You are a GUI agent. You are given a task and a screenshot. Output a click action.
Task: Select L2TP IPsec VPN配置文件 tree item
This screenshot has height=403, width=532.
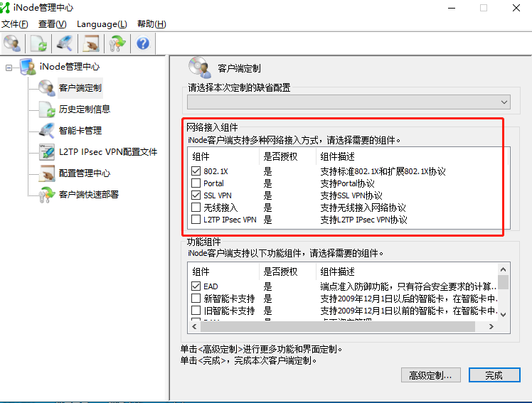[108, 152]
